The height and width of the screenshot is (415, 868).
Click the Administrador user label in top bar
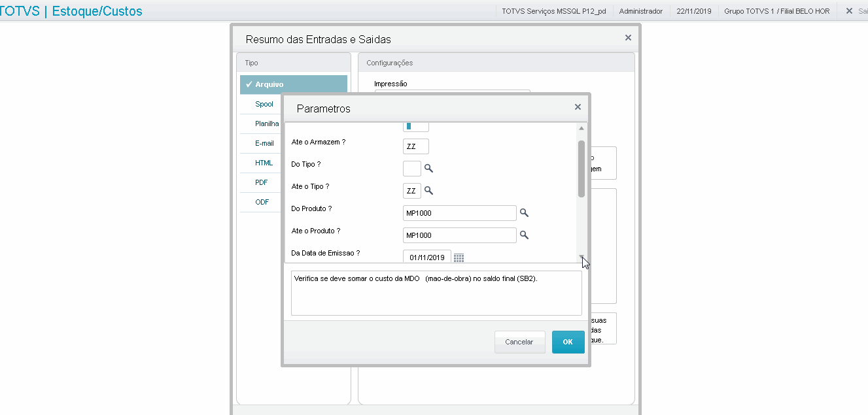tap(640, 11)
